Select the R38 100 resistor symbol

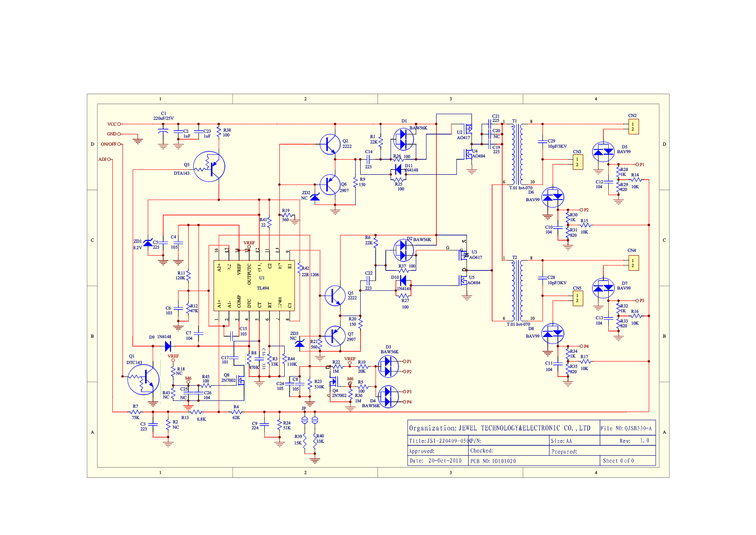218,133
